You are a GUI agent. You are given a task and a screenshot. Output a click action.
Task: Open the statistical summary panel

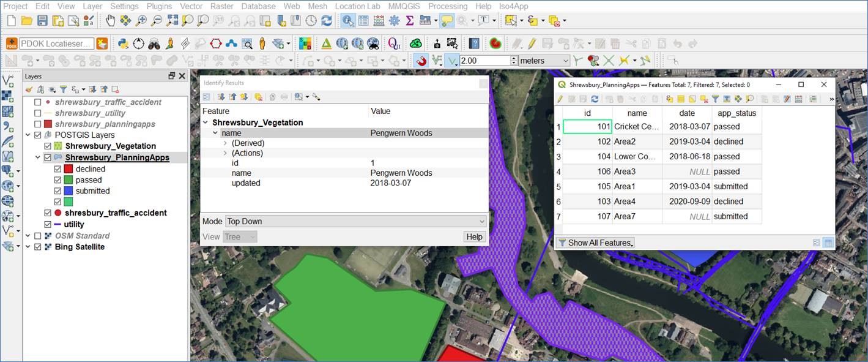pos(408,20)
